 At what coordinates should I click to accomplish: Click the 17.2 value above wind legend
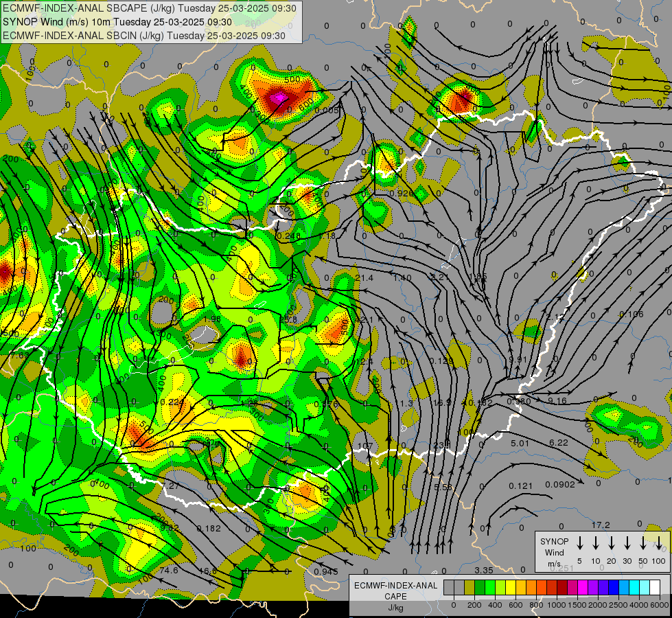coord(601,525)
